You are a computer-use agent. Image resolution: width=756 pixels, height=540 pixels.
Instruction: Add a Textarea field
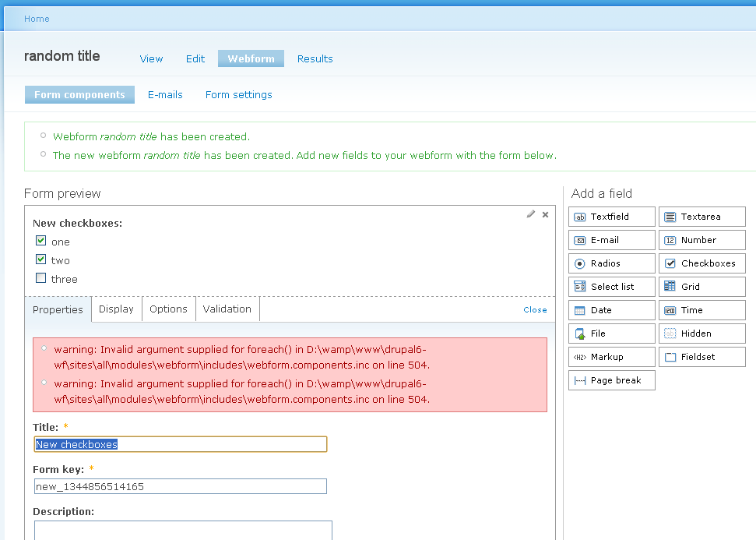point(701,217)
